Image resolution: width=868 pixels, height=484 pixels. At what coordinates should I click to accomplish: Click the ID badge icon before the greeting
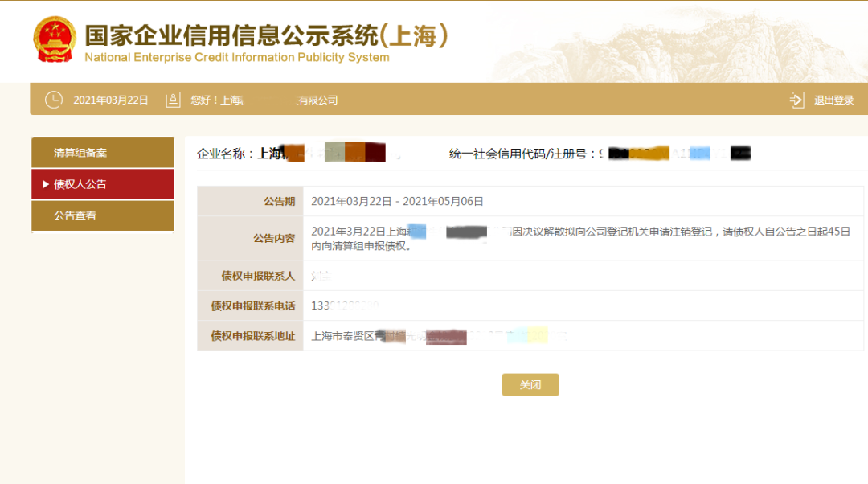pyautogui.click(x=173, y=100)
